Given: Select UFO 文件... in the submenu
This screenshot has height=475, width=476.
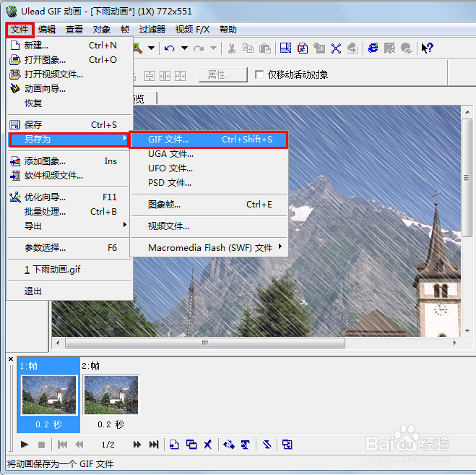Looking at the screenshot, I should click(x=209, y=168).
